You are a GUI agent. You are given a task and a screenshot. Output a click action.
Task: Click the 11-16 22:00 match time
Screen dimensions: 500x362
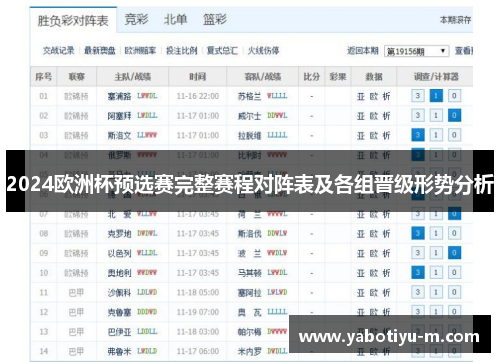198,96
